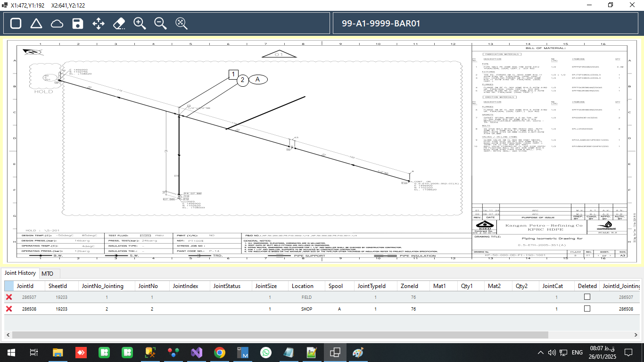644x362 pixels.
Task: Select the SHOP location cell
Action: [x=306, y=309]
